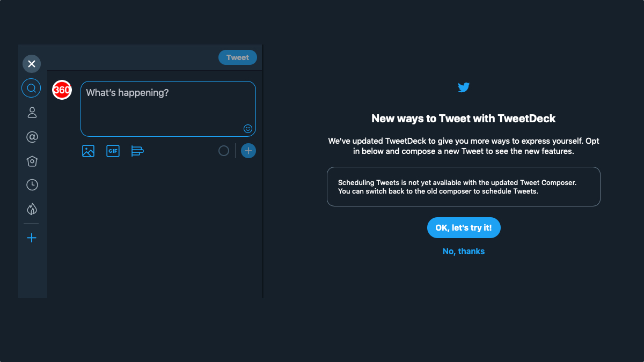Image resolution: width=644 pixels, height=362 pixels.
Task: Open the GIF picker
Action: pos(113,151)
